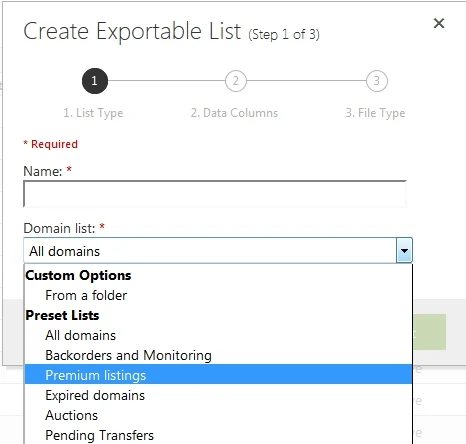The width and height of the screenshot is (466, 444).
Task: Close the Create Exportable List dialog
Action: (439, 23)
